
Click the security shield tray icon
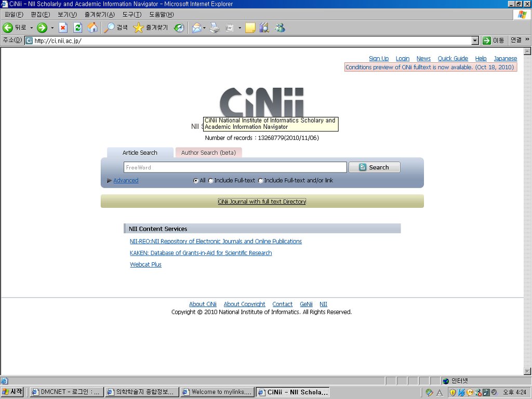(453, 393)
